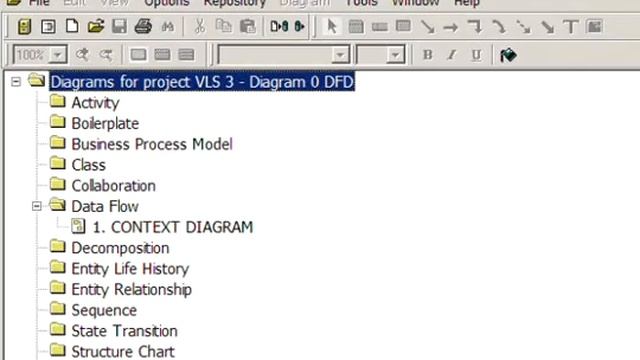
Task: Select the Boilerplate folder
Action: 105,124
